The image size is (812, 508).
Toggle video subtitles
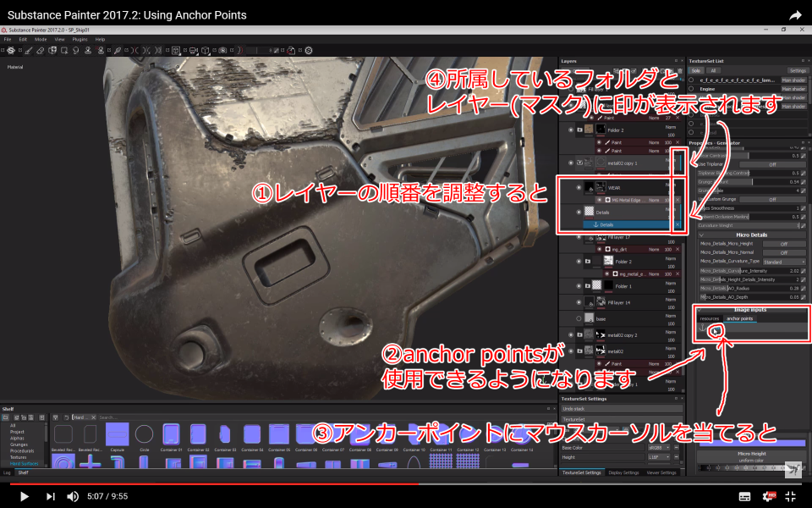744,497
